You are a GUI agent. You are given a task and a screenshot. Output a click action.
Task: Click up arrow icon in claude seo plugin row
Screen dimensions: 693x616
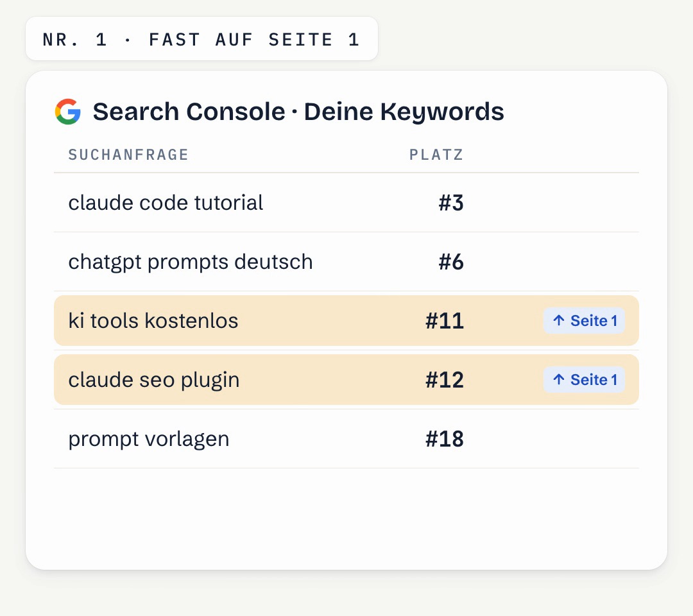tap(559, 380)
